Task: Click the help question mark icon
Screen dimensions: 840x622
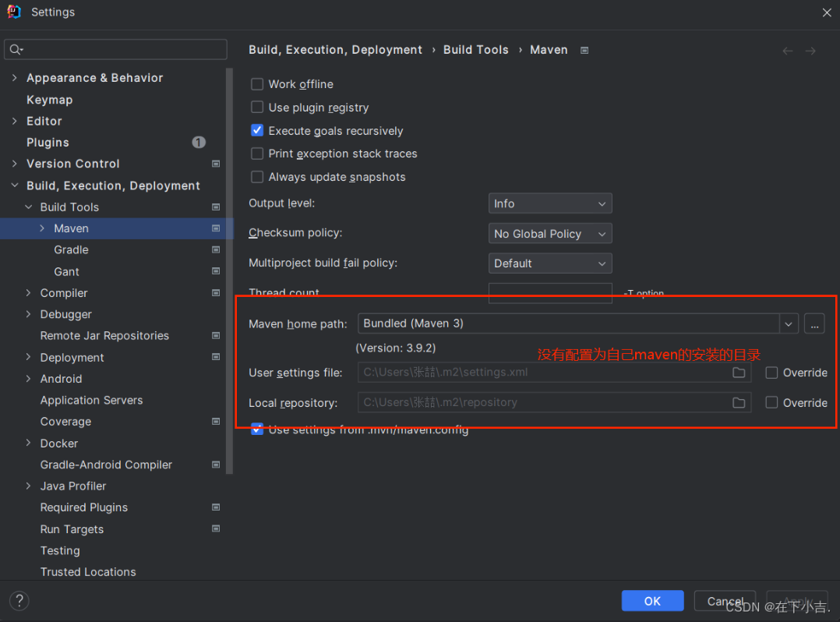Action: [x=19, y=601]
